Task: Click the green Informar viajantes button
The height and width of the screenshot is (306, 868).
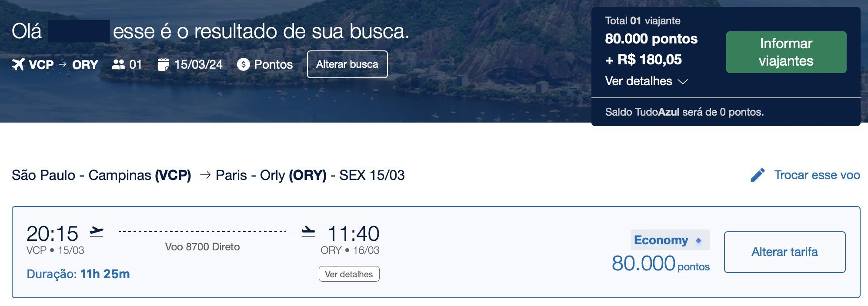Action: click(786, 52)
